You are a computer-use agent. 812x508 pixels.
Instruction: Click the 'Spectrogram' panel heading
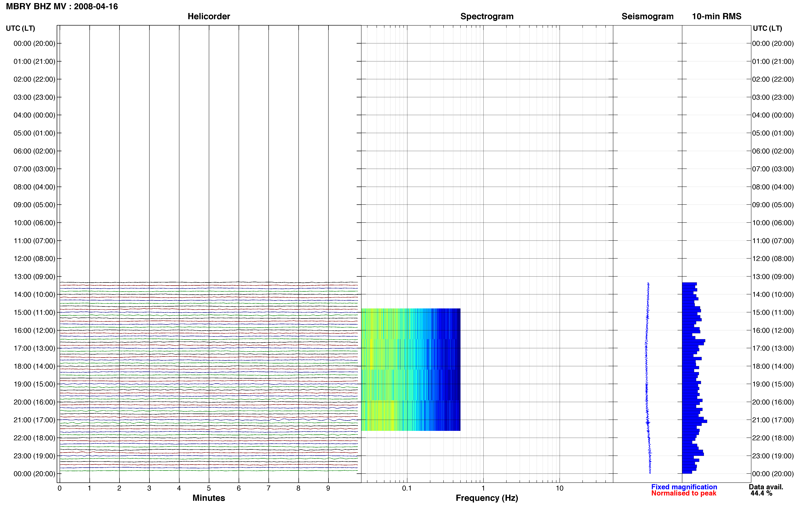click(x=487, y=16)
